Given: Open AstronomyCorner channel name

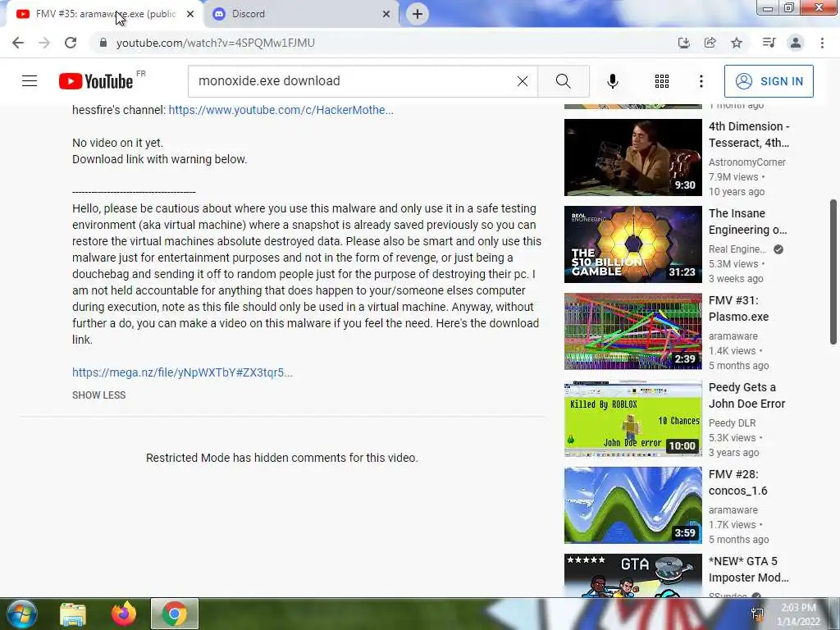Looking at the screenshot, I should pyautogui.click(x=746, y=162).
